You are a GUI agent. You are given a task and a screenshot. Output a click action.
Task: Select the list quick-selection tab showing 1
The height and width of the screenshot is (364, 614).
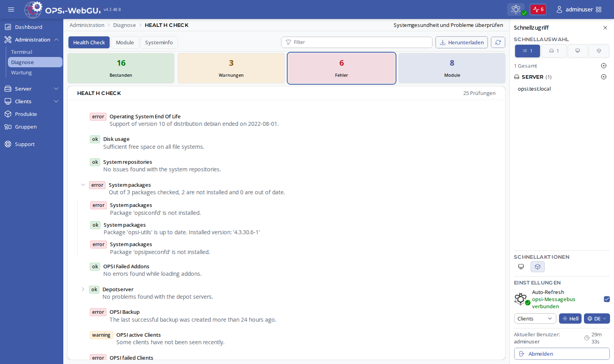[527, 51]
